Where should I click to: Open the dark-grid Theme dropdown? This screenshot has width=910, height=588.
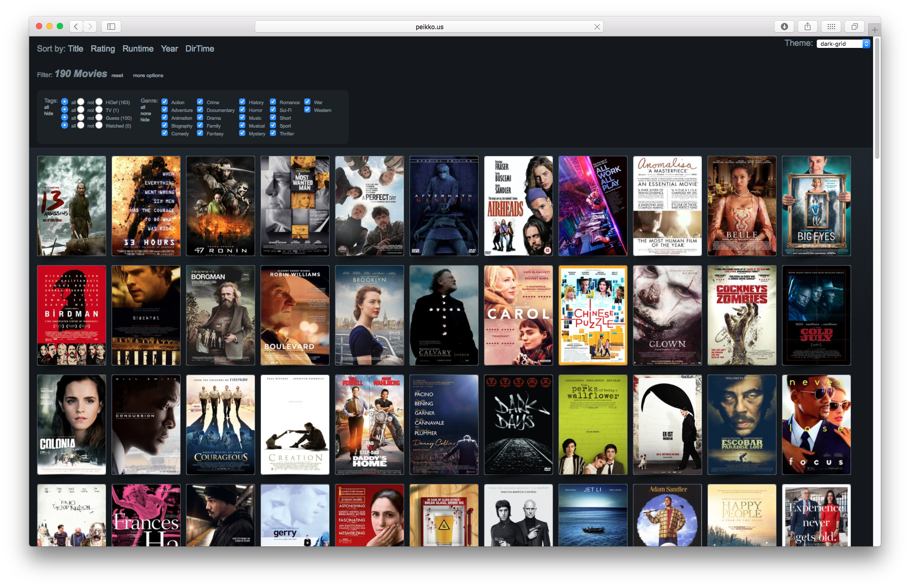coord(843,43)
